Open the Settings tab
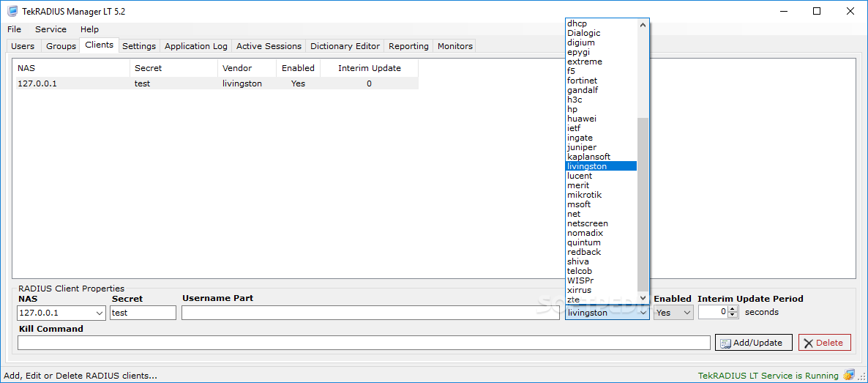Viewport: 868px width, 383px height. coord(139,47)
